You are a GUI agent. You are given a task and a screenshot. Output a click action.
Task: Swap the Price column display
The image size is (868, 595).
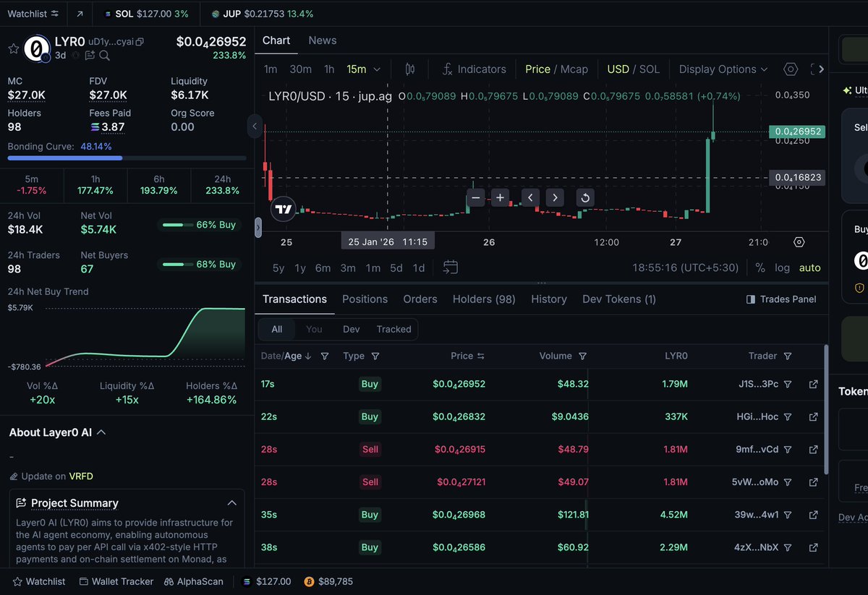click(481, 356)
